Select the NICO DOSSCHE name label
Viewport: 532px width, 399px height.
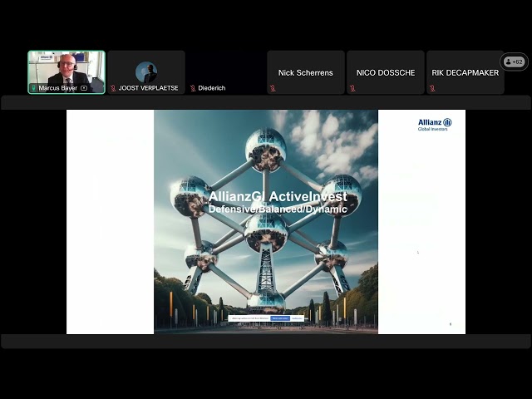coord(386,72)
